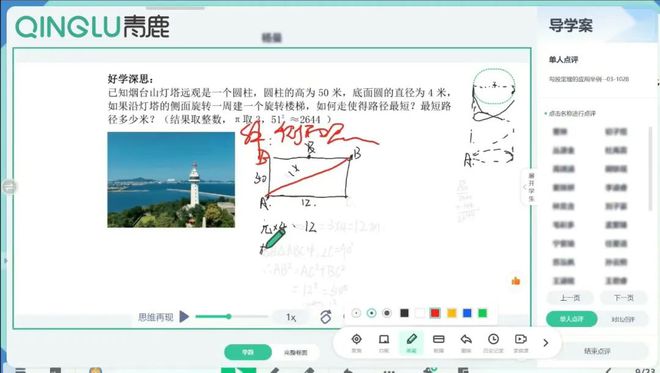660x373 pixels.
Task: Click the student list scrollbar
Action: point(651,168)
